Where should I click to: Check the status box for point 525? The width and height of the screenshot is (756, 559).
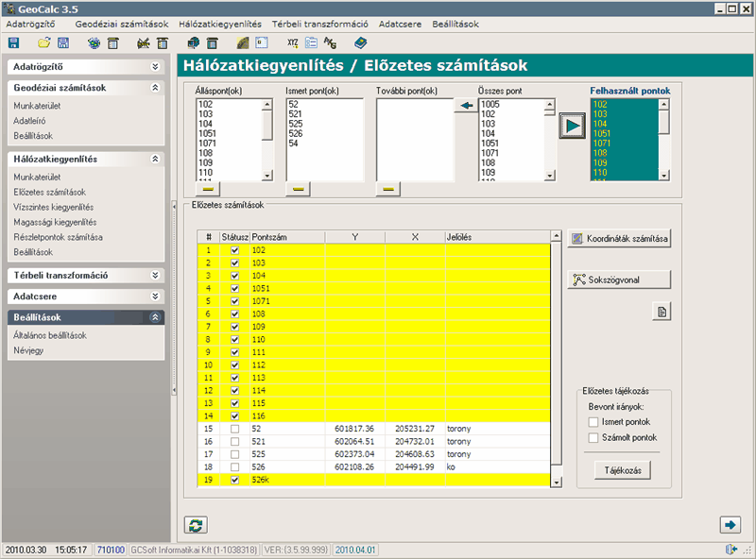point(234,454)
